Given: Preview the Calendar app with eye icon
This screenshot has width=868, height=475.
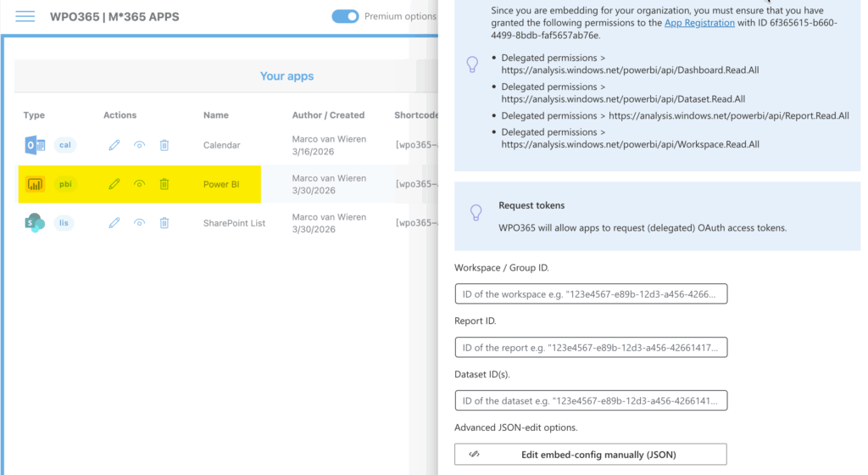Looking at the screenshot, I should 139,145.
